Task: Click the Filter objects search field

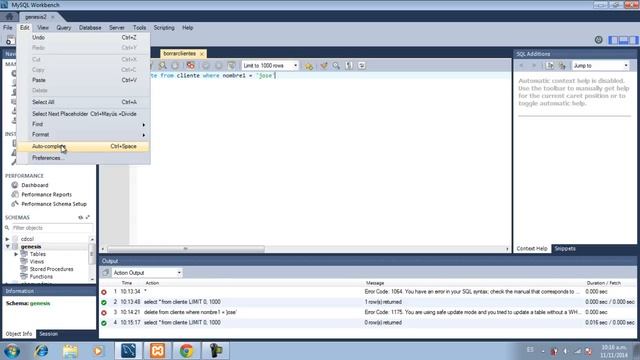Action: click(51, 228)
